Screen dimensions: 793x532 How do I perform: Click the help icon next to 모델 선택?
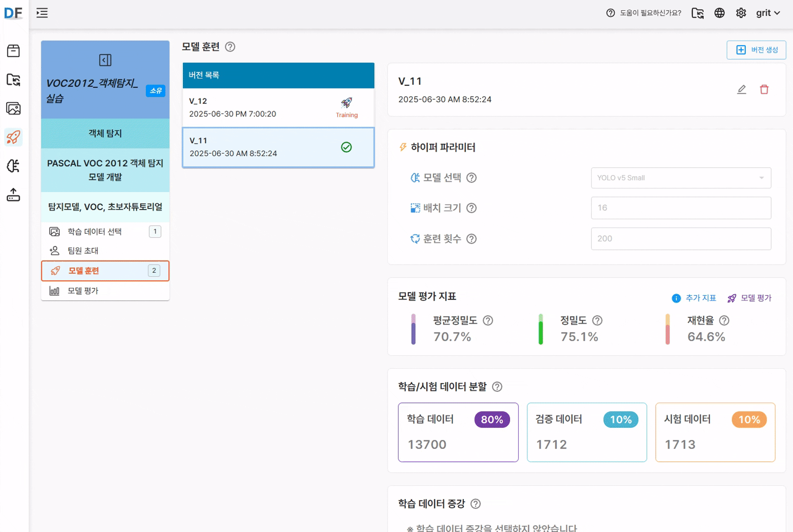471,178
